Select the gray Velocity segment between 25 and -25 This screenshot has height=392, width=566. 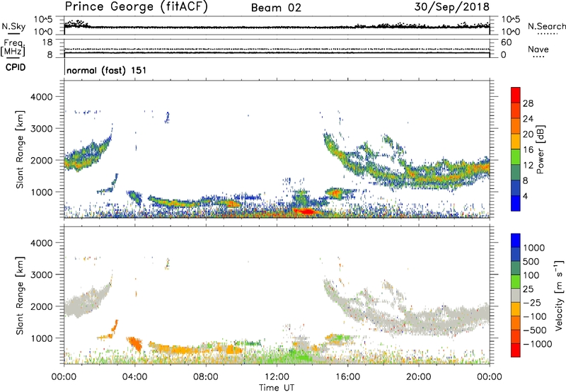click(x=516, y=295)
